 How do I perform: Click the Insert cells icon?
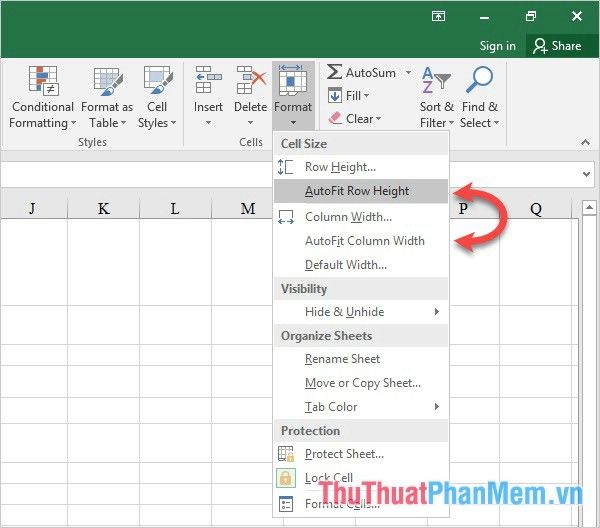click(x=208, y=80)
